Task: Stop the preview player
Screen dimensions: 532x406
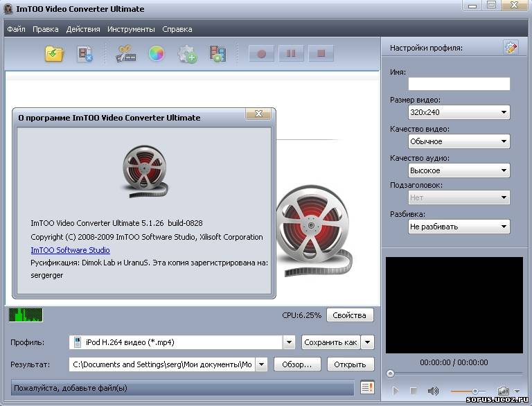Action: coord(414,391)
